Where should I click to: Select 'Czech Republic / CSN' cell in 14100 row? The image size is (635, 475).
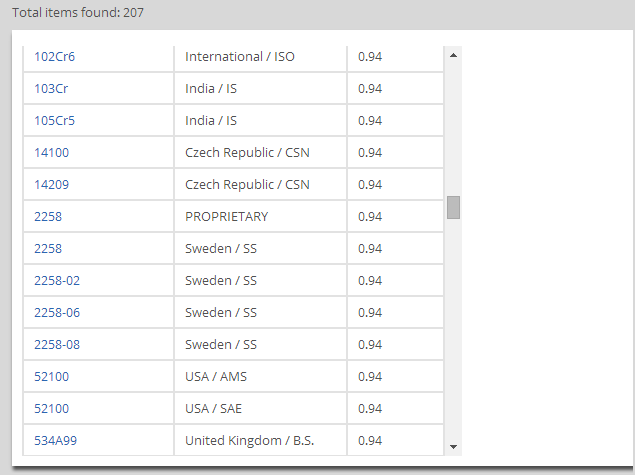point(260,153)
